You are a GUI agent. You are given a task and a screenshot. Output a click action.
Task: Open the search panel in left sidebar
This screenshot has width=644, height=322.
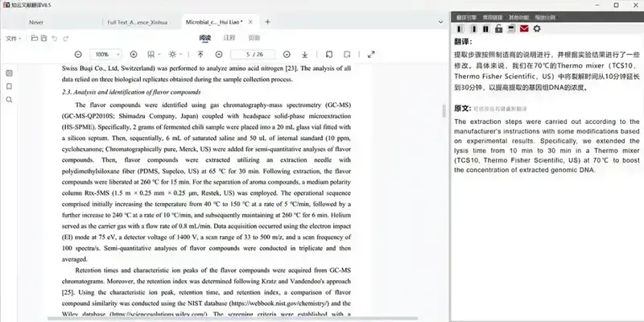9,99
